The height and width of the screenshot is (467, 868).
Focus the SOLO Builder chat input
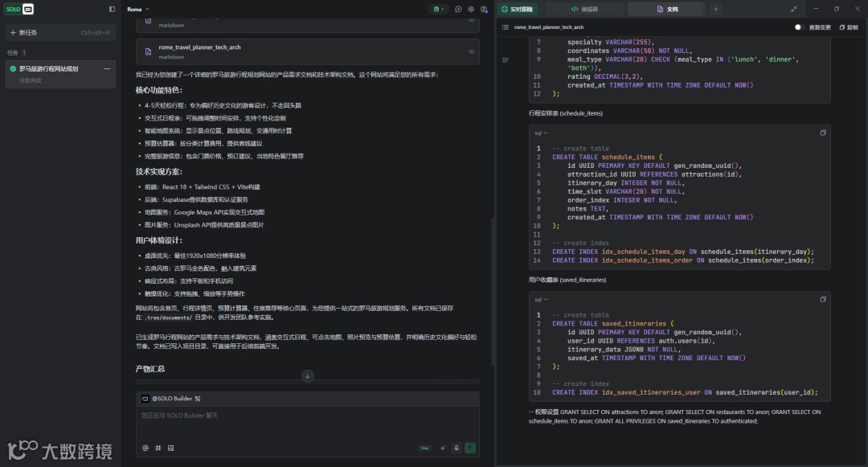pos(308,424)
